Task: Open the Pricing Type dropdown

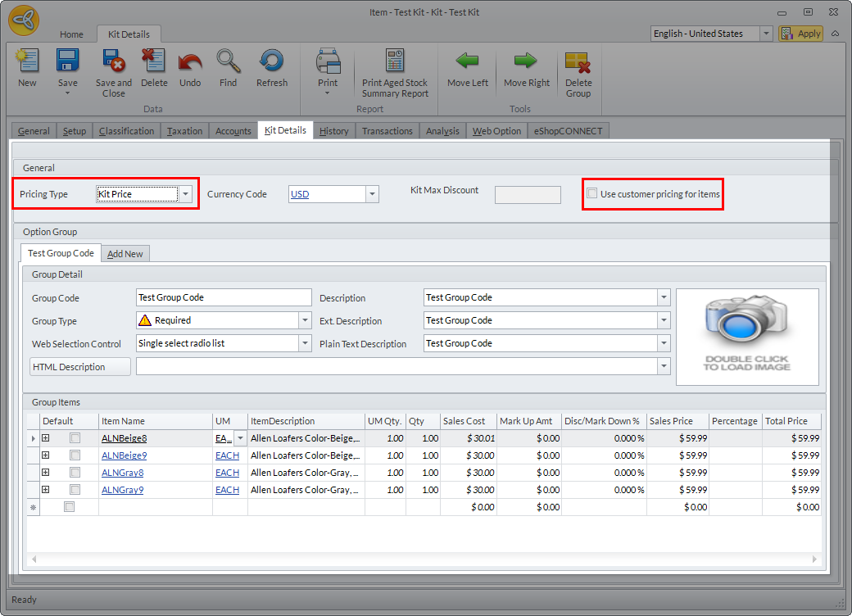Action: pos(186,194)
